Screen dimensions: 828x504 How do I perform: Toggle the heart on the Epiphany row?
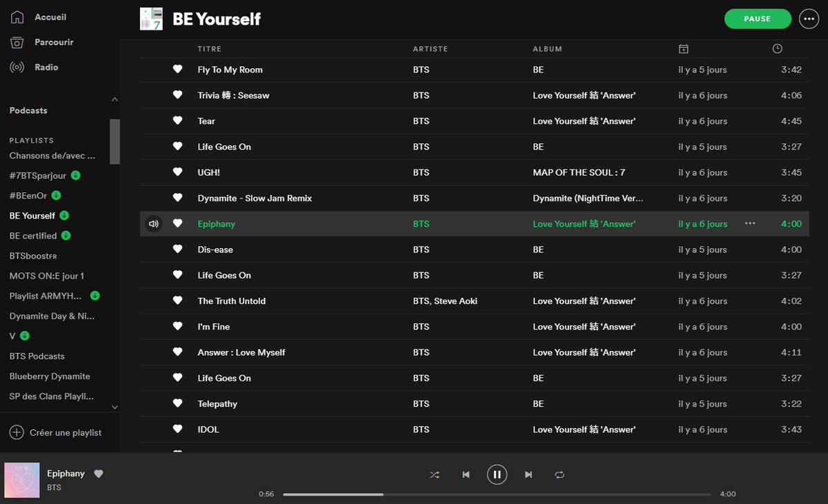(x=177, y=223)
